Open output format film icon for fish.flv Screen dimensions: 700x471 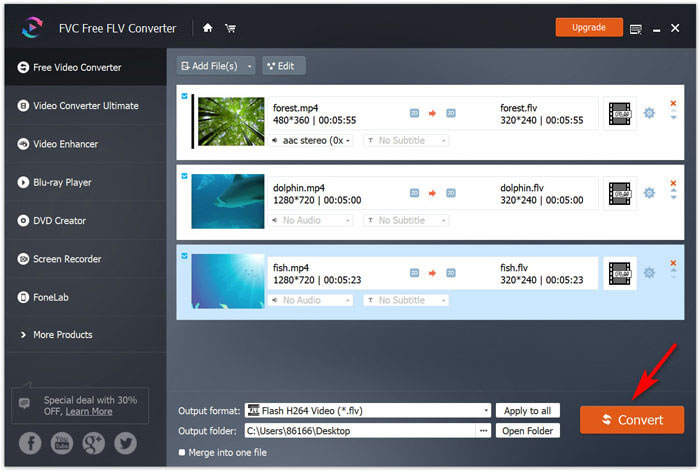(x=620, y=273)
